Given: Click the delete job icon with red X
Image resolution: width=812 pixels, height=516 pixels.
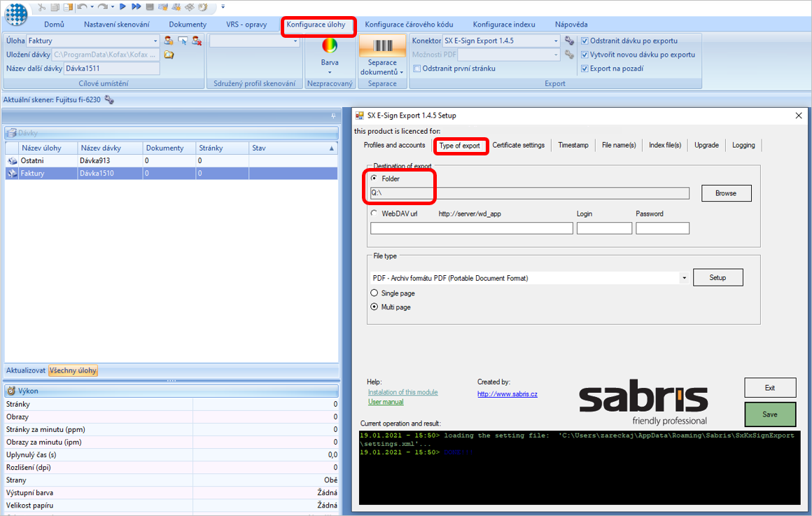Looking at the screenshot, I should pos(197,41).
